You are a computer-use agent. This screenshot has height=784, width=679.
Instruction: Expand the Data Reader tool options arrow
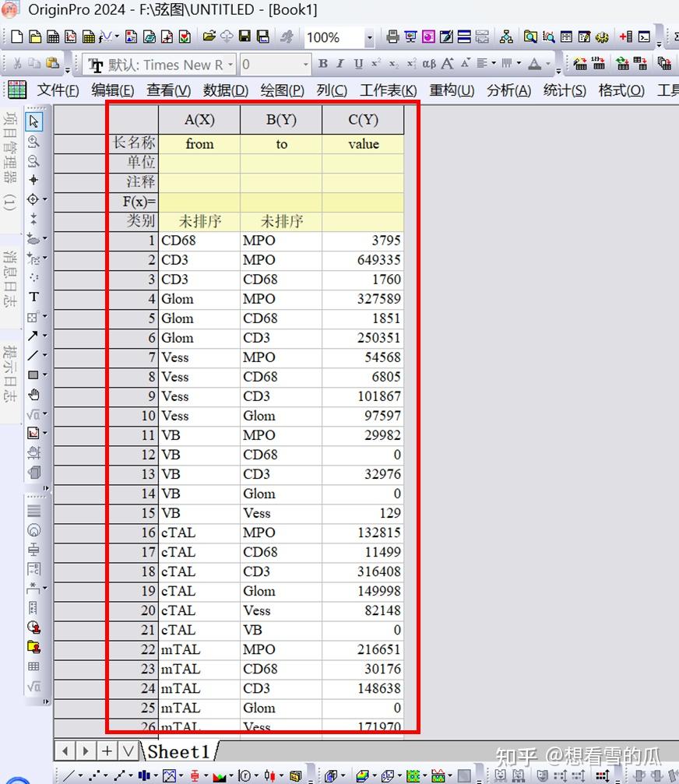pyautogui.click(x=45, y=199)
